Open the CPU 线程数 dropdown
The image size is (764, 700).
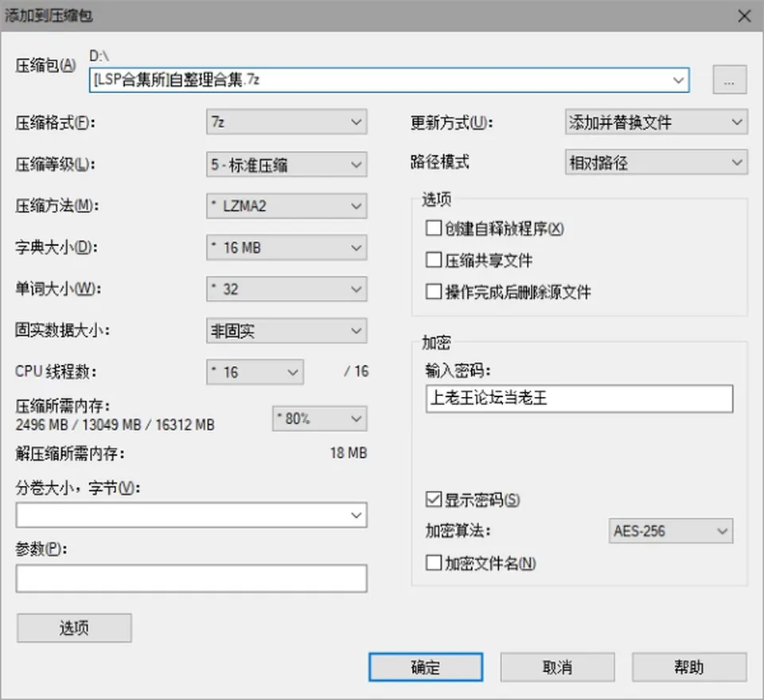[255, 372]
